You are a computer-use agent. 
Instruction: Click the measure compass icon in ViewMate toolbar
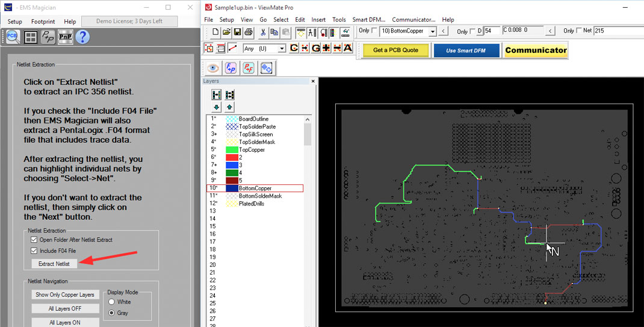pos(312,32)
